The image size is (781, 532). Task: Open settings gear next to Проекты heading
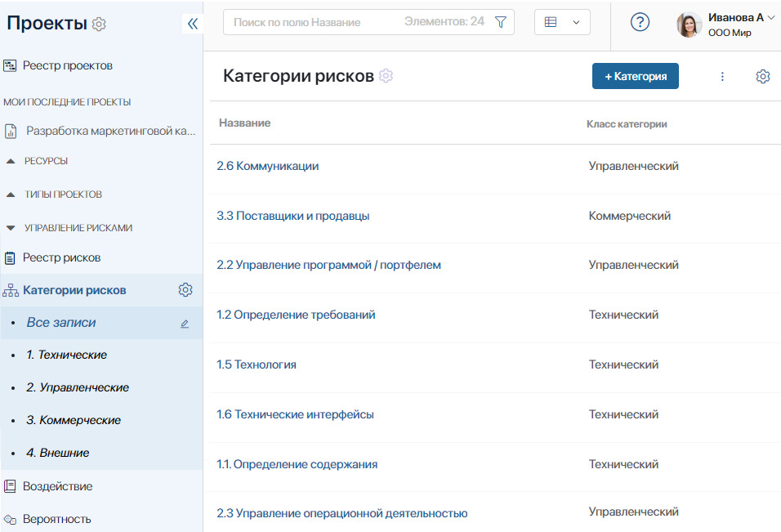coord(99,24)
